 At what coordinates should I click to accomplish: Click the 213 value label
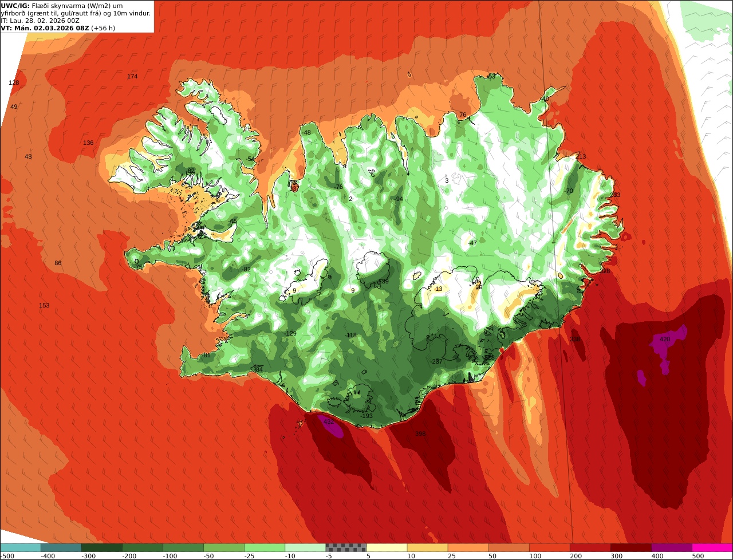[x=581, y=156]
